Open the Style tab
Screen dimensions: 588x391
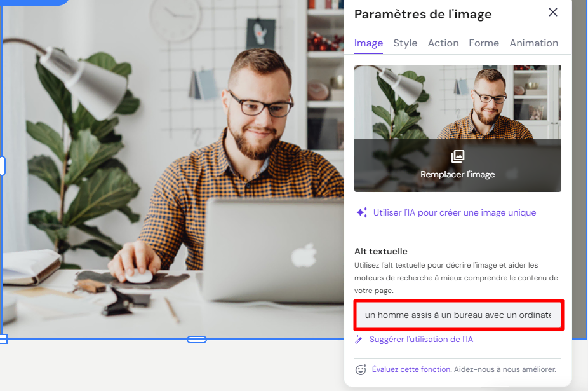pyautogui.click(x=405, y=43)
